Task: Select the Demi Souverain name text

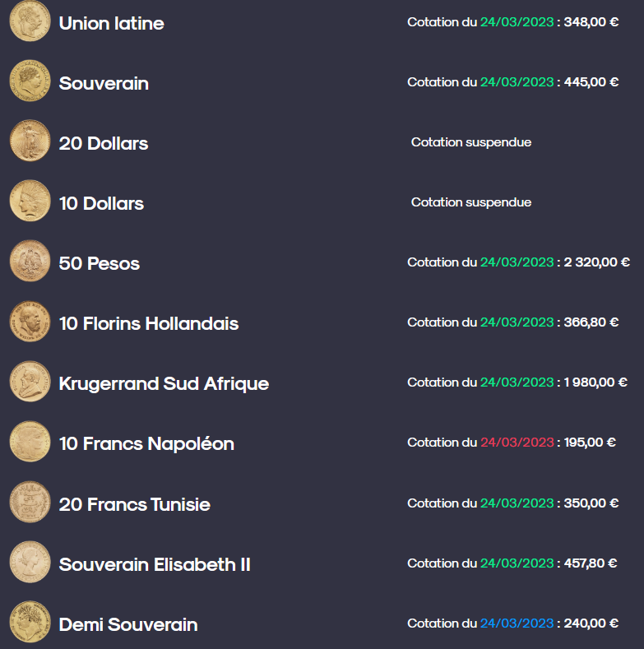Action: [128, 624]
